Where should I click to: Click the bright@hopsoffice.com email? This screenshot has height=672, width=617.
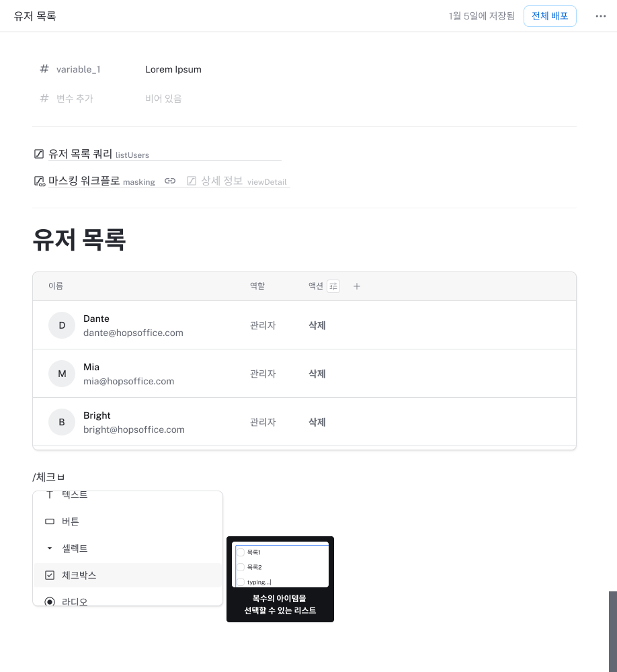pos(134,430)
